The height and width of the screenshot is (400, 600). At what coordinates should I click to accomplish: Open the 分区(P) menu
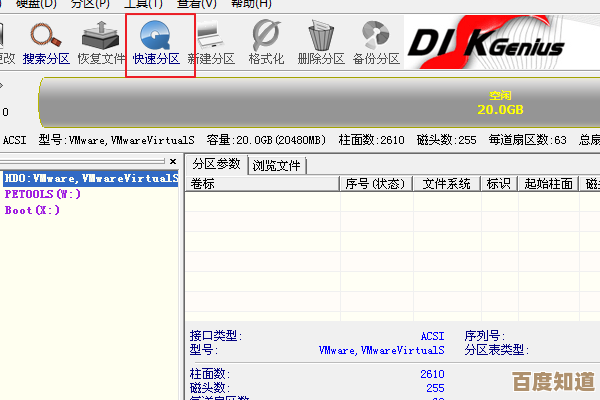(x=90, y=4)
